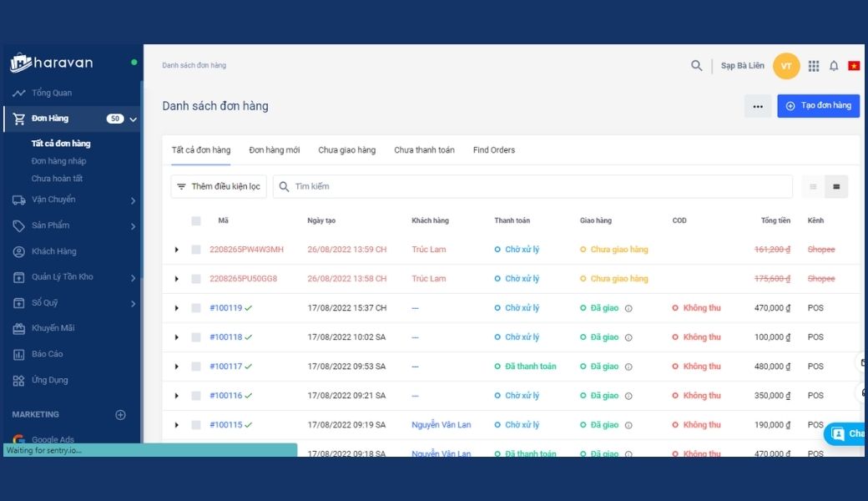Click Thêm điều kiện lọc filter button
The image size is (868, 501).
219,186
